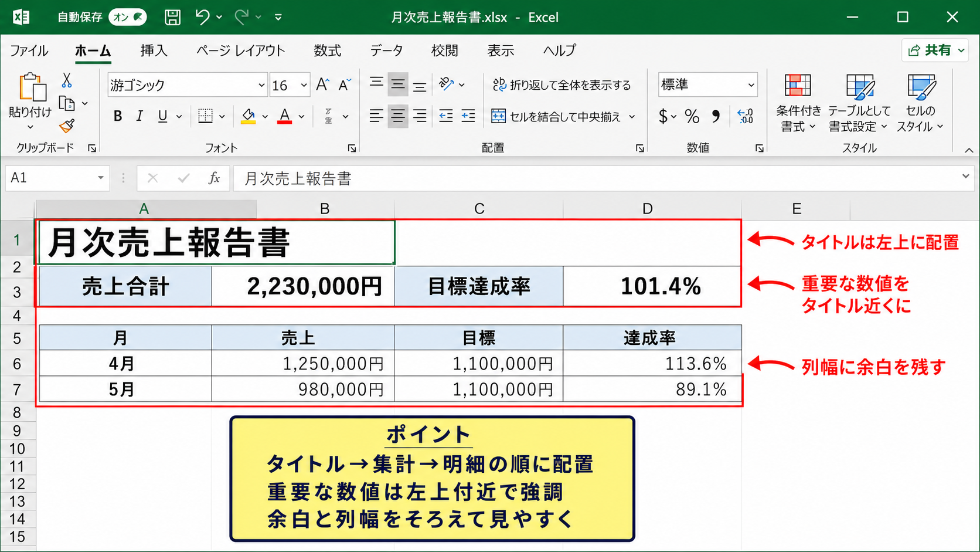
Task: Click the 共有 share button
Action: point(936,50)
